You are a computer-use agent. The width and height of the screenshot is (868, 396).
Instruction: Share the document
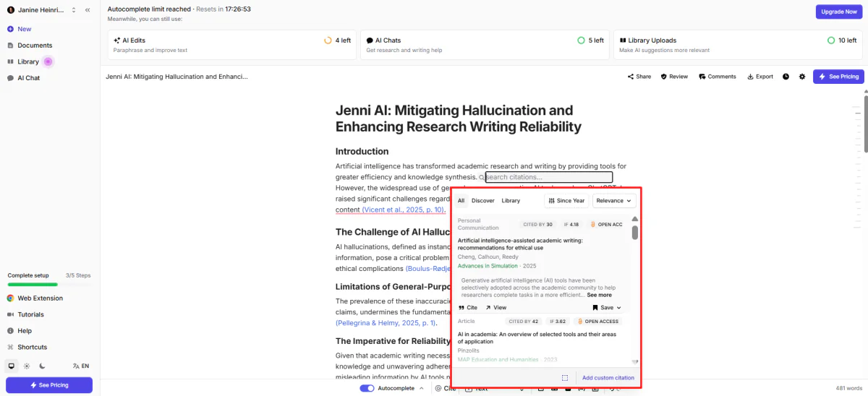tap(639, 77)
